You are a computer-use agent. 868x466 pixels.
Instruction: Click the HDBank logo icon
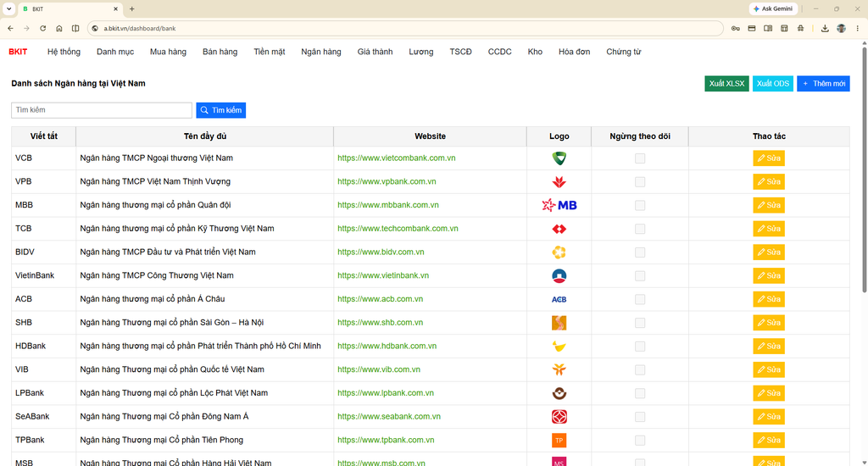(x=559, y=347)
